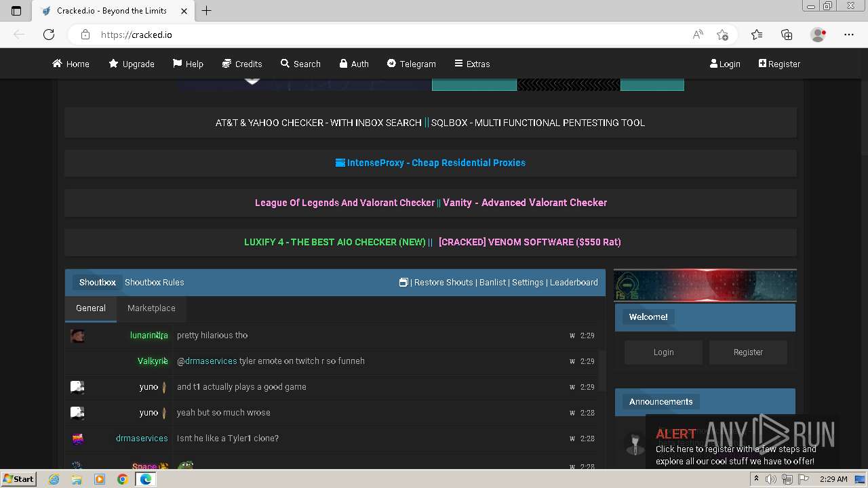This screenshot has height=488, width=868.
Task: Open Shoutbox Rules
Action: [155, 283]
